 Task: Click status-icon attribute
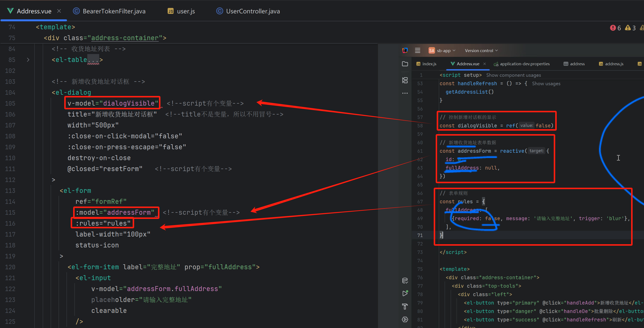click(x=97, y=245)
